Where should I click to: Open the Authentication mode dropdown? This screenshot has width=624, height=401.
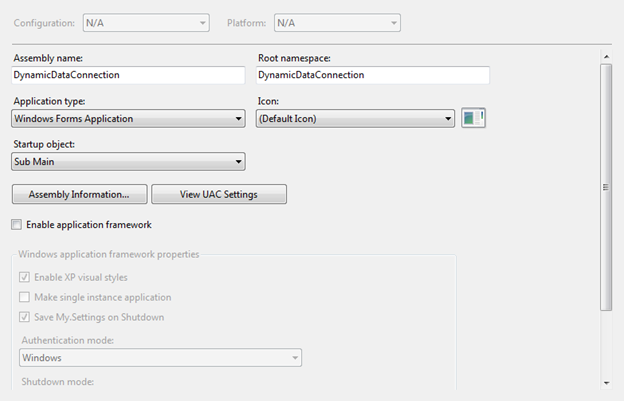pos(160,358)
